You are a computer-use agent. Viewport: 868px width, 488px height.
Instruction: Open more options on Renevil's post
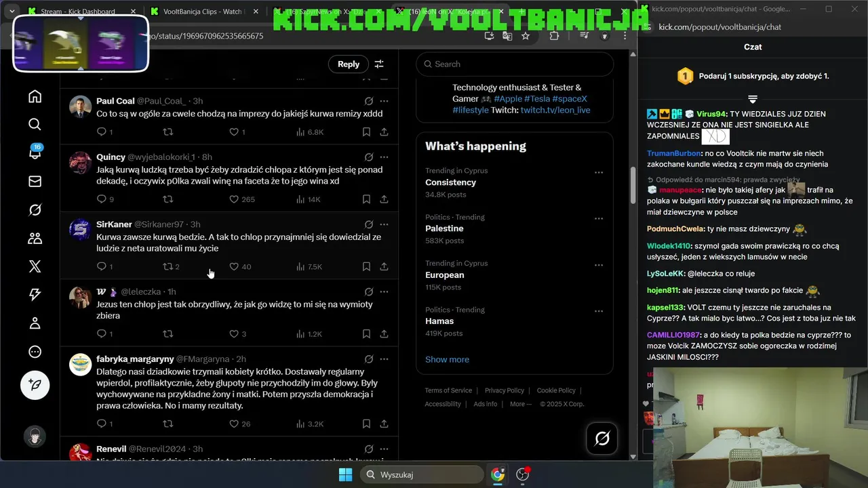point(384,449)
